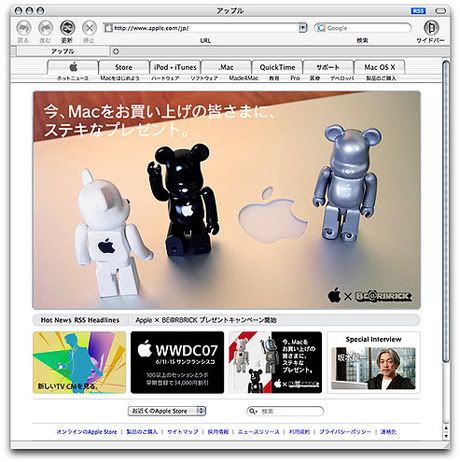Click the 利用規約 footer link

pos(299,432)
